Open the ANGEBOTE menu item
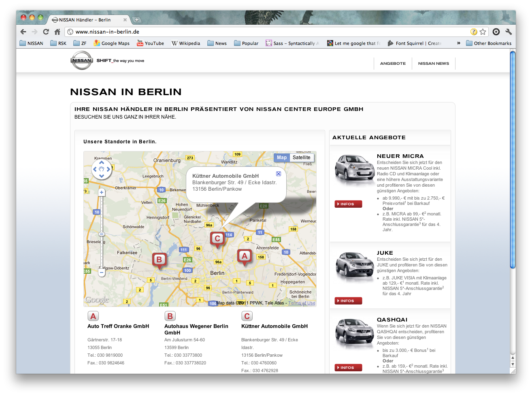This screenshot has width=532, height=396. (x=393, y=64)
